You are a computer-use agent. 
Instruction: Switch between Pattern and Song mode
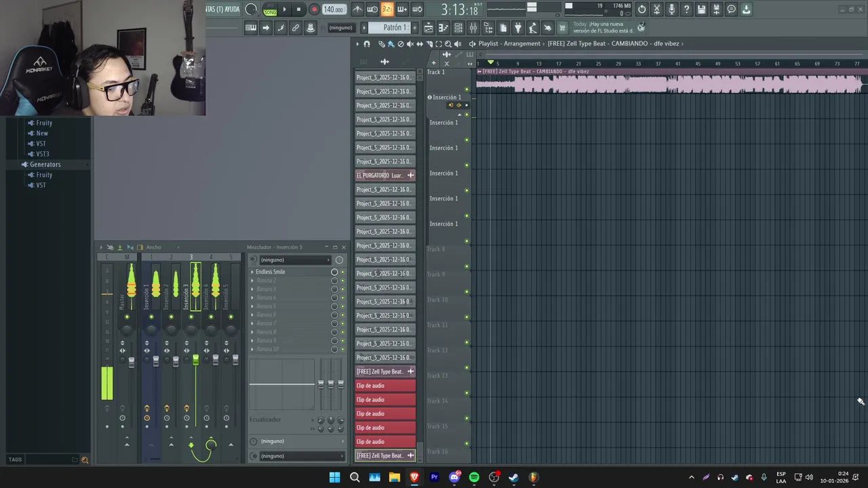point(270,9)
